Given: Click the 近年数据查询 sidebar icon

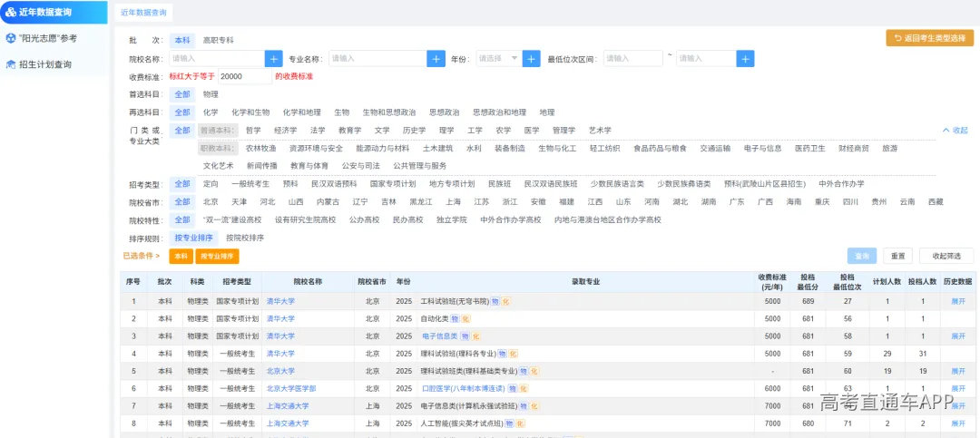Looking at the screenshot, I should click(x=11, y=12).
